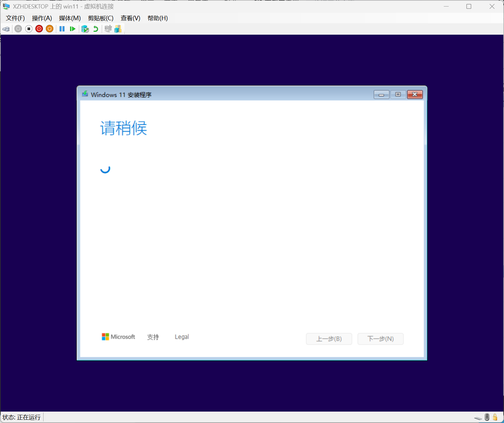
Task: Click the 请稍候 heading text
Action: 123,128
